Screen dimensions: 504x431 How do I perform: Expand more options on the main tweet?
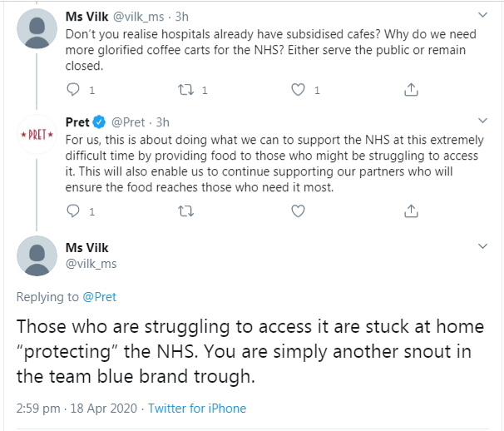[482, 247]
